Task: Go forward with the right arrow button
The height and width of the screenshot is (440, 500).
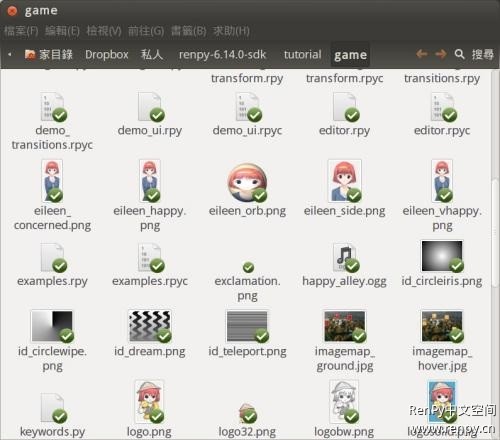Action: click(441, 54)
